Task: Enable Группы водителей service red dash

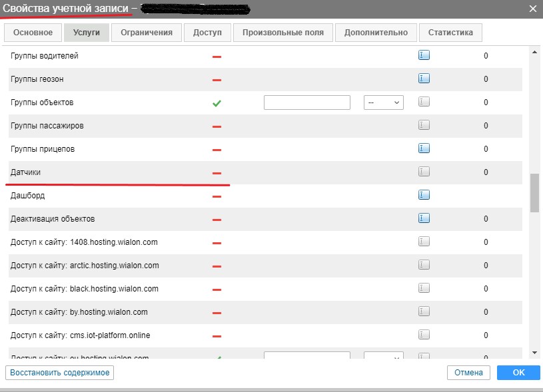Action: point(217,57)
